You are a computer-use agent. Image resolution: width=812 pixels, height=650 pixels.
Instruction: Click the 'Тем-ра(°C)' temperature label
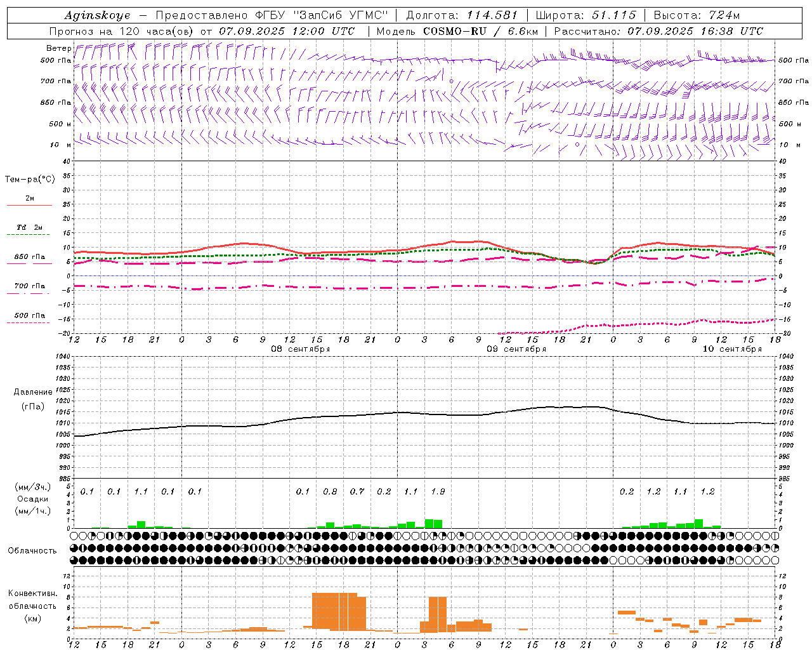(x=30, y=180)
